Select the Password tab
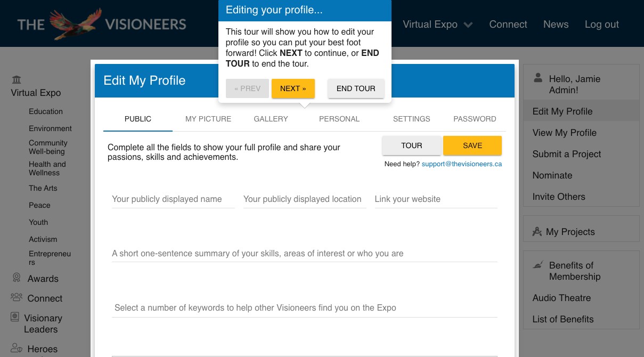The width and height of the screenshot is (644, 357). [x=475, y=119]
